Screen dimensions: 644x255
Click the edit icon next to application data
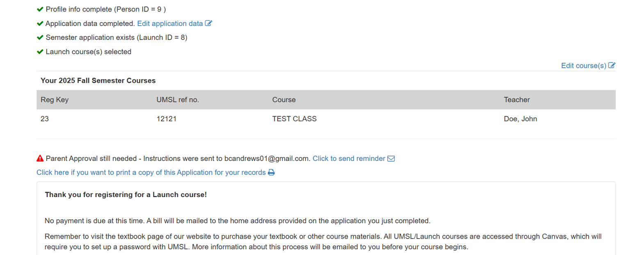[209, 23]
